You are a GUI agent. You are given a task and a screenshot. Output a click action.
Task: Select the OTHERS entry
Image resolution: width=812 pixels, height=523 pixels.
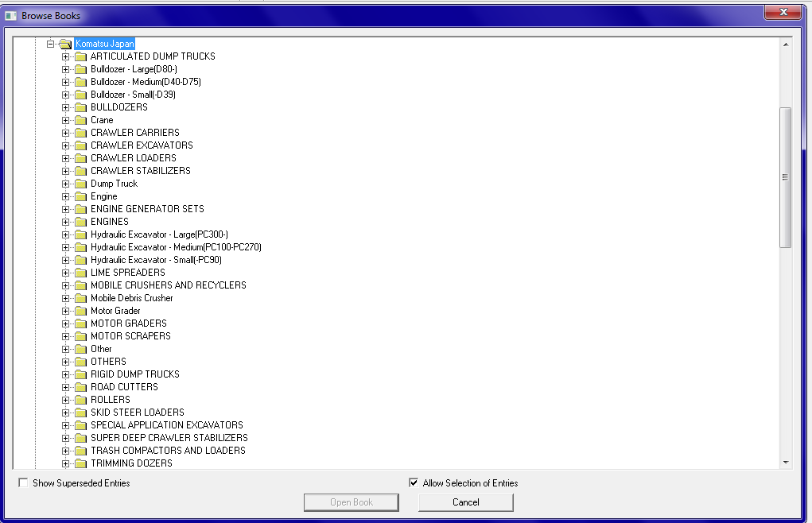(108, 362)
